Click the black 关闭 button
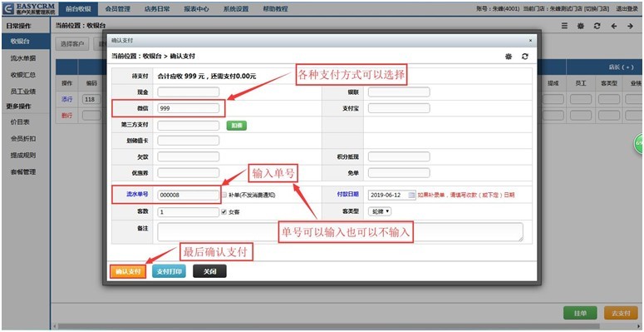 tap(209, 271)
